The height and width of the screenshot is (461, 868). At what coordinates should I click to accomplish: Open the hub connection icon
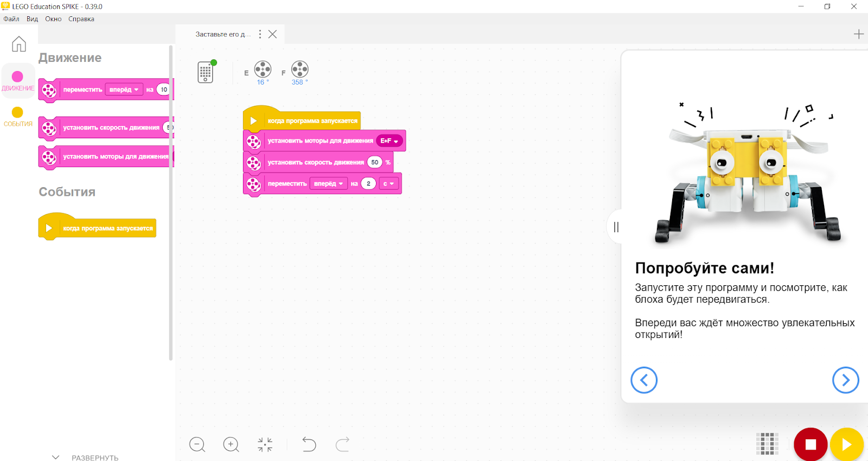[206, 72]
